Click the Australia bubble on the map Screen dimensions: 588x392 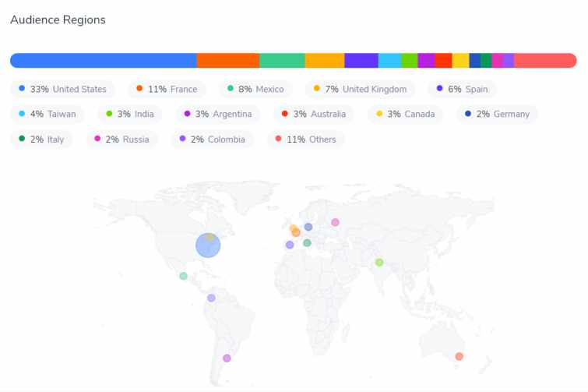pyautogui.click(x=459, y=356)
